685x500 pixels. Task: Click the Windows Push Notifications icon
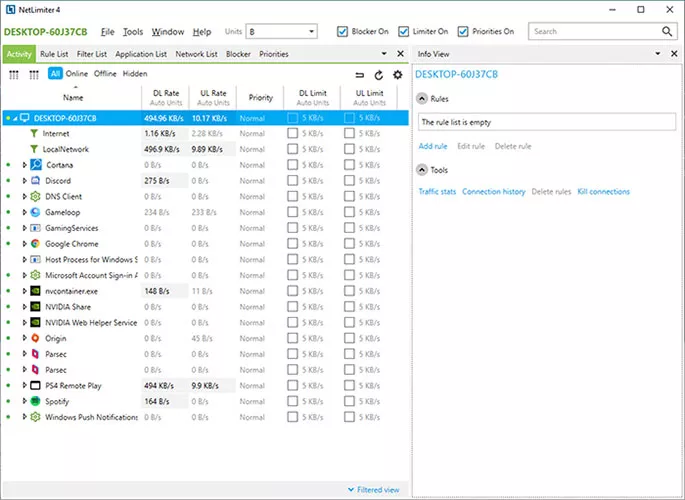(35, 417)
